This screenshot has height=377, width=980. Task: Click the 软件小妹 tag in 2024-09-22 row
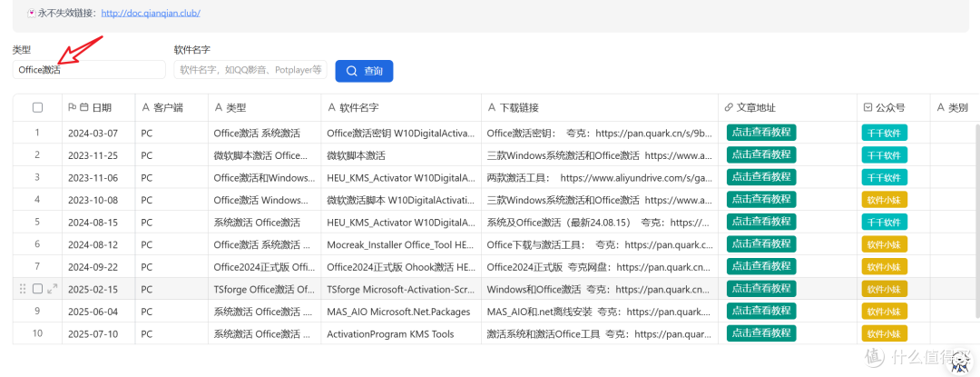click(x=885, y=267)
